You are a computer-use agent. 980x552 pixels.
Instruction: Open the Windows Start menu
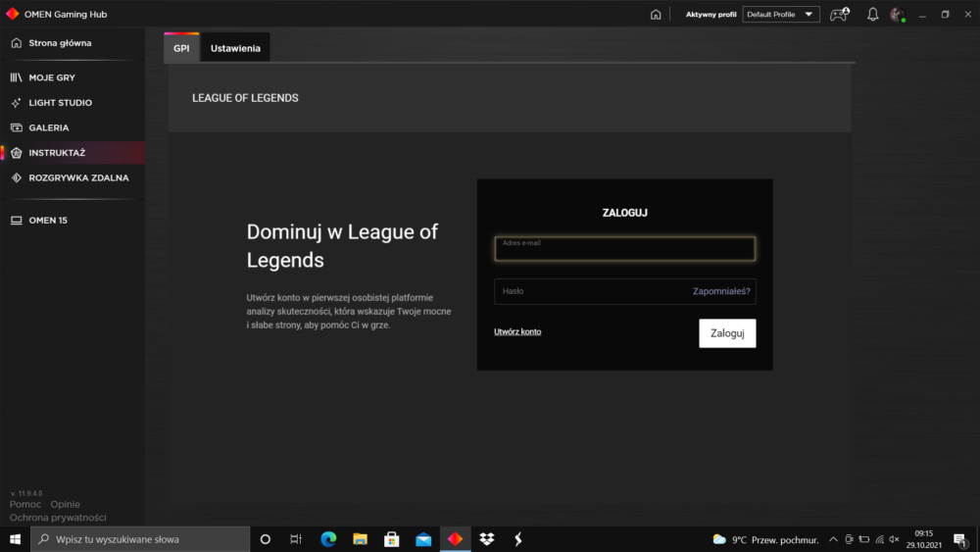15,539
